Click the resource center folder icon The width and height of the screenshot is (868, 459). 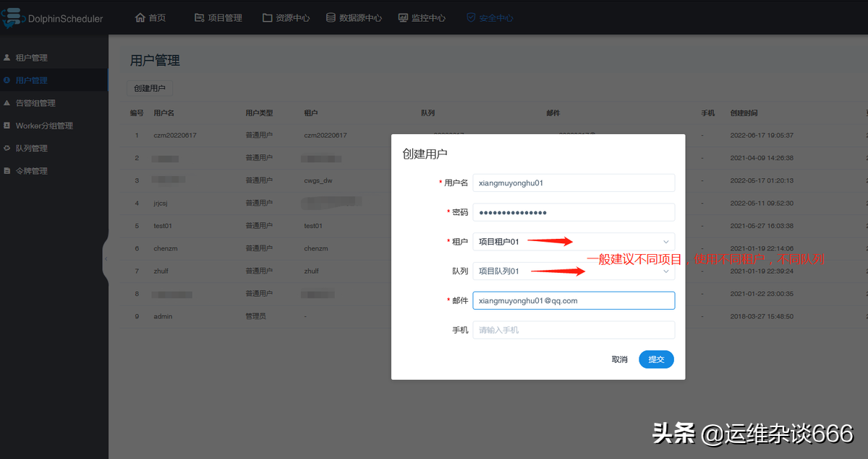pos(267,17)
